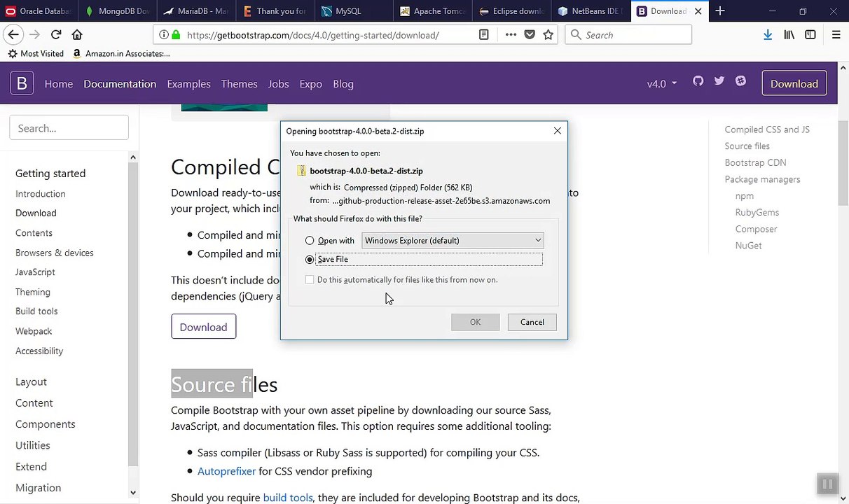Click the browser Back arrow button
This screenshot has width=849, height=504.
pyautogui.click(x=13, y=34)
